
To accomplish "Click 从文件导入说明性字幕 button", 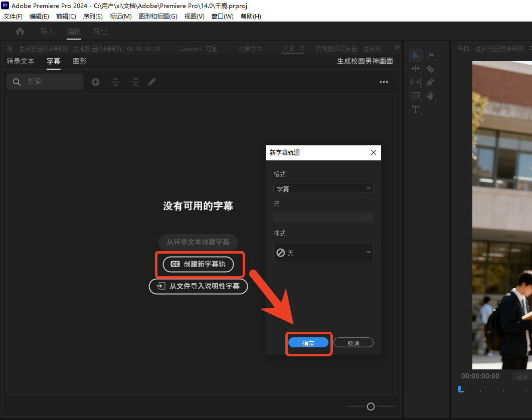I will click(199, 286).
